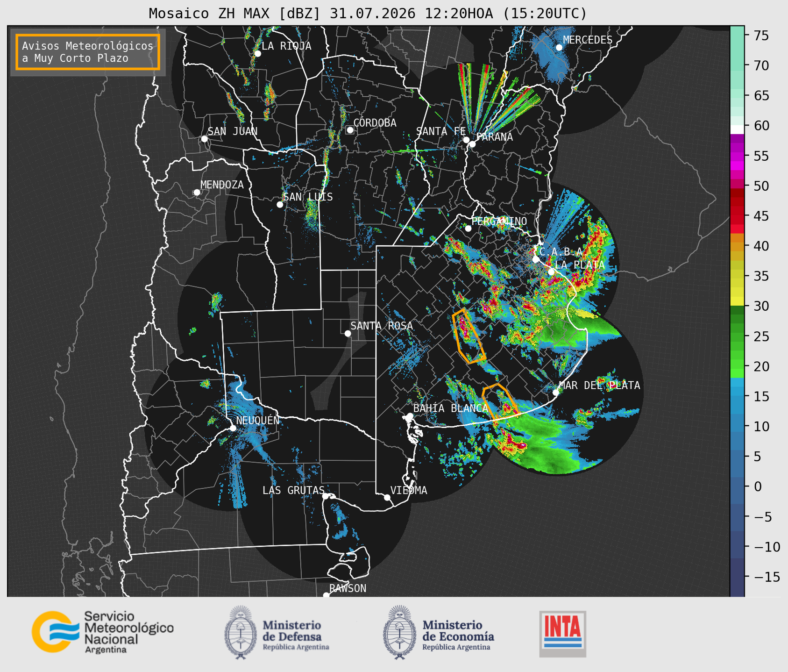Click the red INTA logo

[x=562, y=634]
